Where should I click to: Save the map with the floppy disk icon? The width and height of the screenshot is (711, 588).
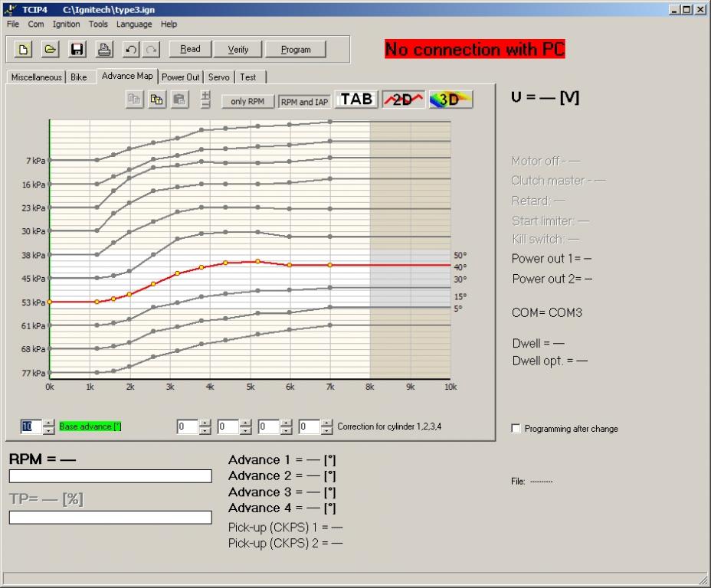77,49
